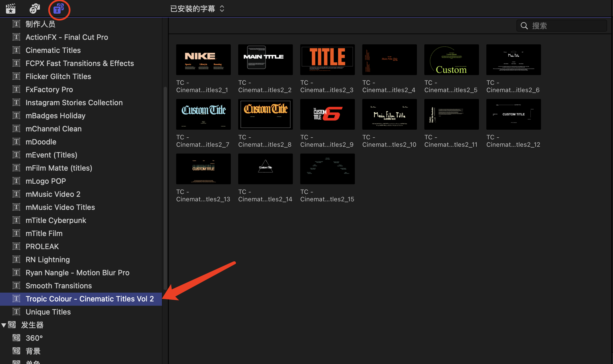Open the Titles and Generators sidebar icon
Viewport: 613px width, 364px height.
[59, 9]
